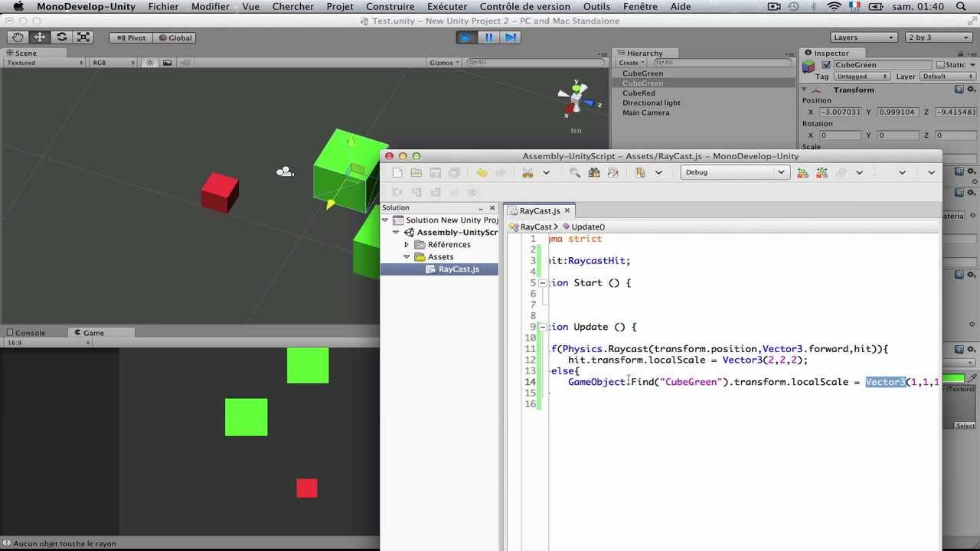Close the Solution pane with x

coord(492,208)
